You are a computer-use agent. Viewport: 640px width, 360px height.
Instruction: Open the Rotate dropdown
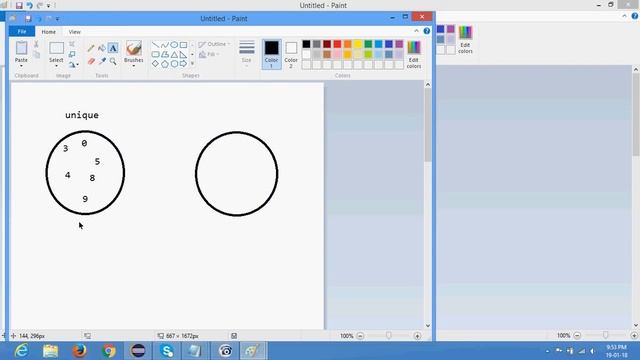click(73, 64)
